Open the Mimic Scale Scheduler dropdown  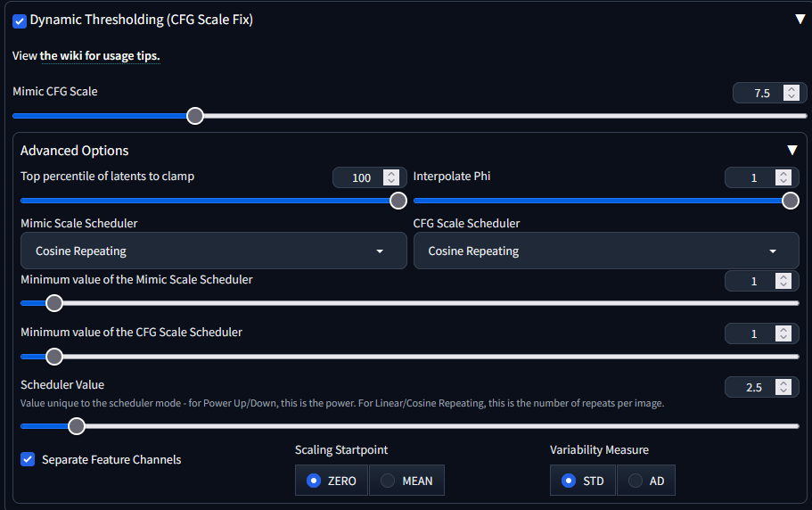pyautogui.click(x=213, y=251)
